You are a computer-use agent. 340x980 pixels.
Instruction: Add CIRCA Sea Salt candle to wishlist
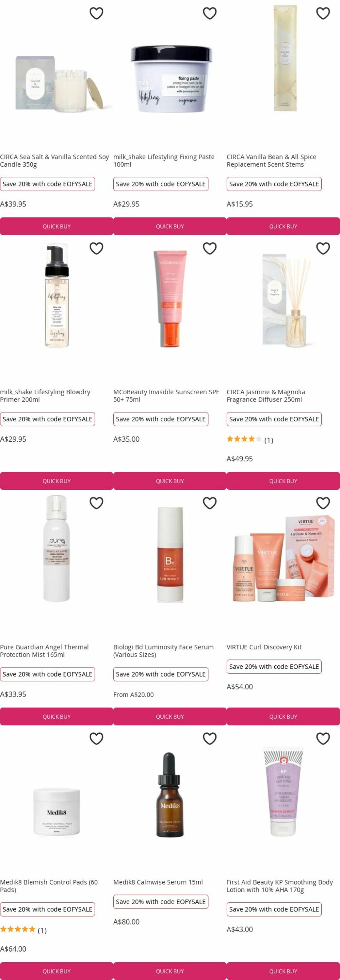coord(96,13)
